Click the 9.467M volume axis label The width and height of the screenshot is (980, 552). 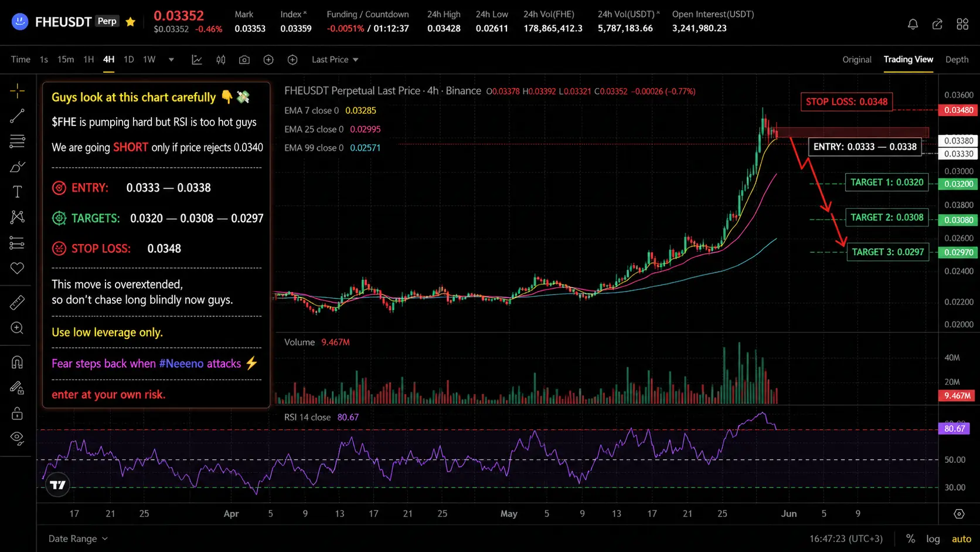(x=957, y=396)
